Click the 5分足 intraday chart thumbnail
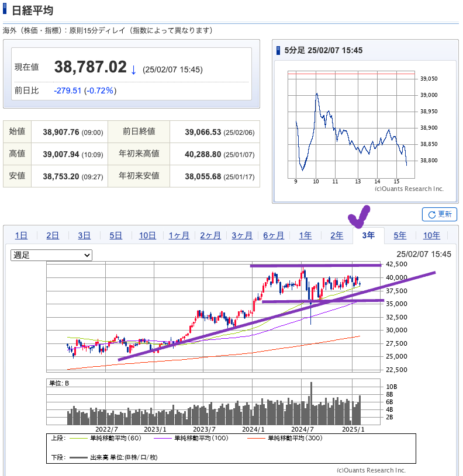The width and height of the screenshot is (463, 476). click(x=365, y=131)
